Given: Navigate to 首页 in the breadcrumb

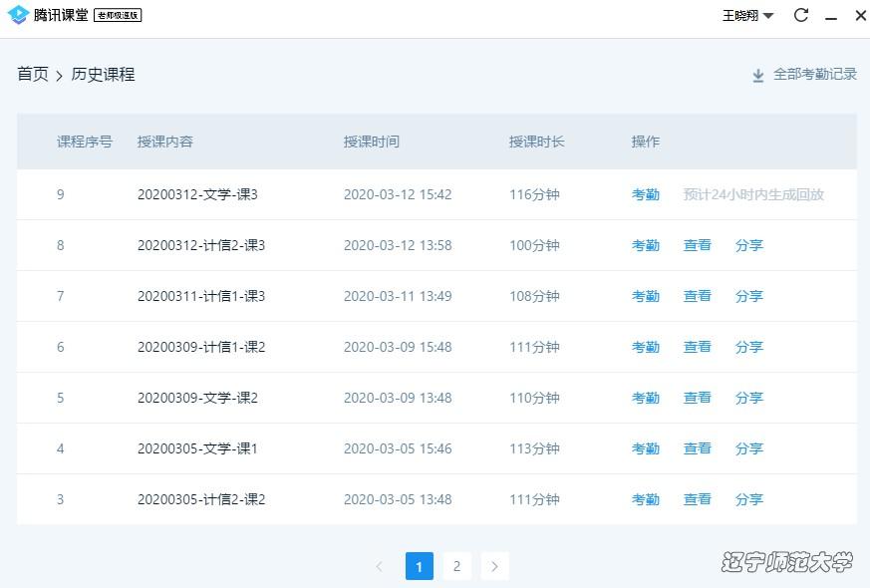Looking at the screenshot, I should click(x=33, y=74).
